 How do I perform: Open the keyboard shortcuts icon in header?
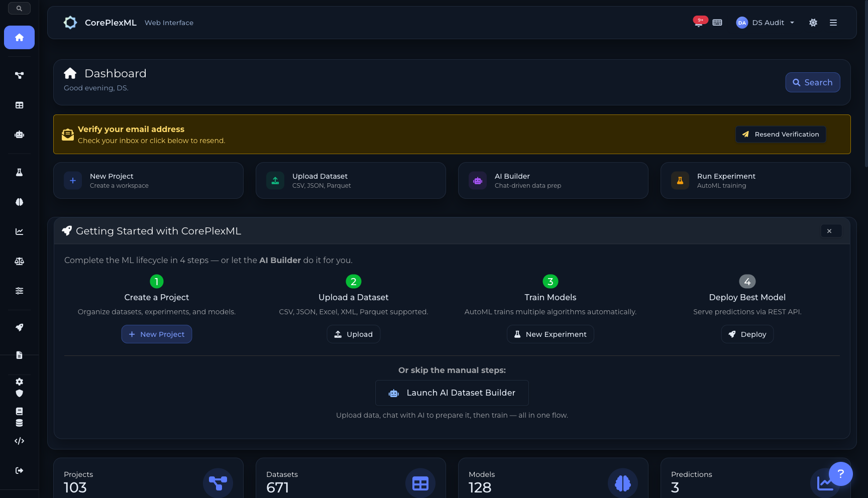pyautogui.click(x=717, y=22)
